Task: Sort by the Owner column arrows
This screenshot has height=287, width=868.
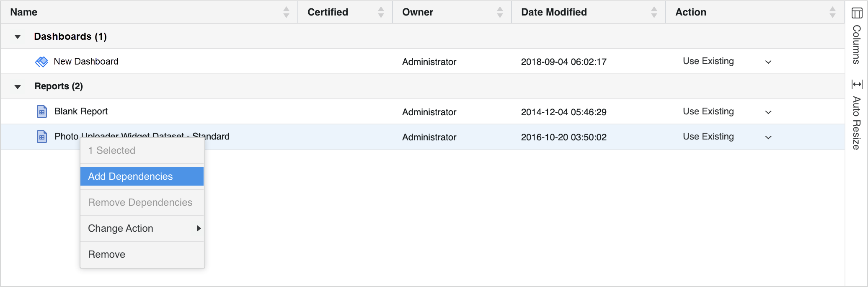Action: pos(500,12)
